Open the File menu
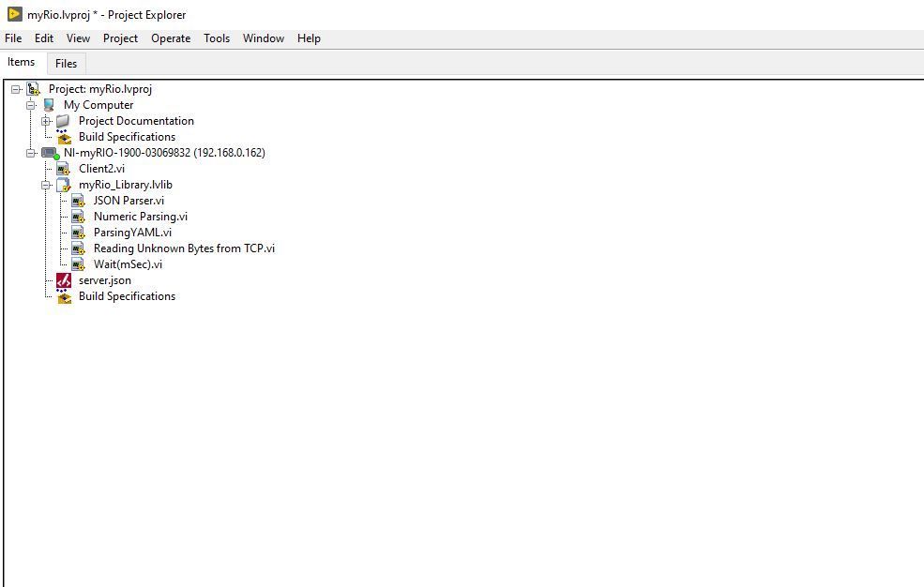This screenshot has width=924, height=587. (x=13, y=38)
